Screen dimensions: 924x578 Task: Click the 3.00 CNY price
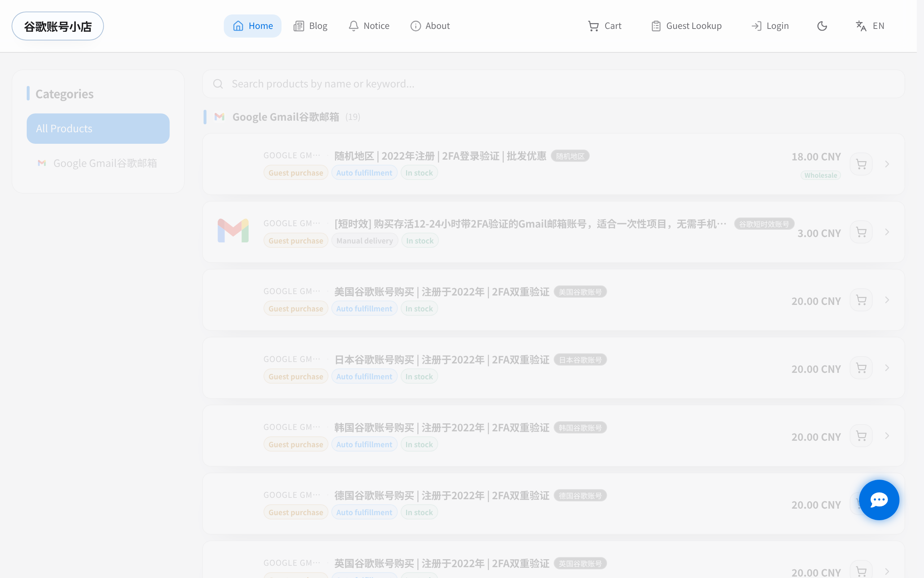819,233
